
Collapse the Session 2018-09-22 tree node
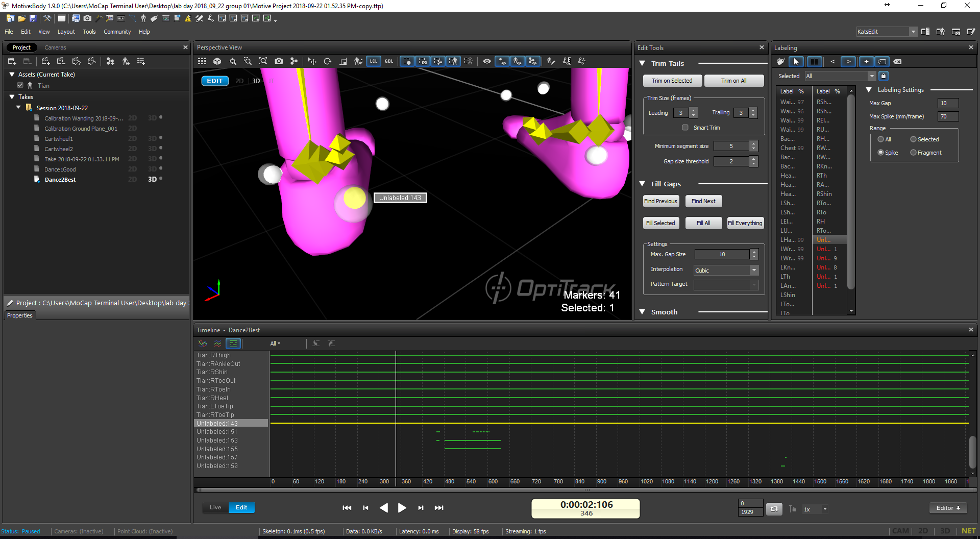tap(18, 108)
